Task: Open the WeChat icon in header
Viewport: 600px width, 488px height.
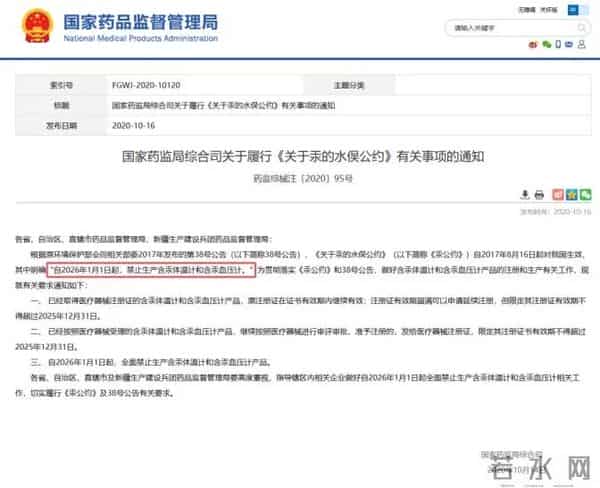Action: (546, 45)
